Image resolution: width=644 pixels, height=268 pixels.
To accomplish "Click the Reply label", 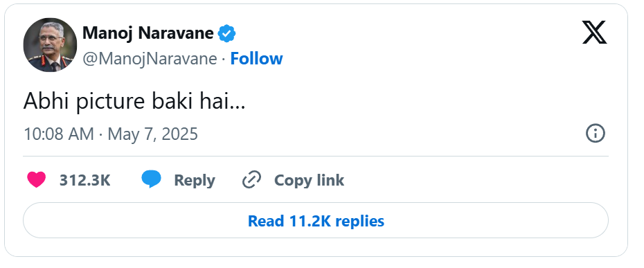I will (x=195, y=181).
